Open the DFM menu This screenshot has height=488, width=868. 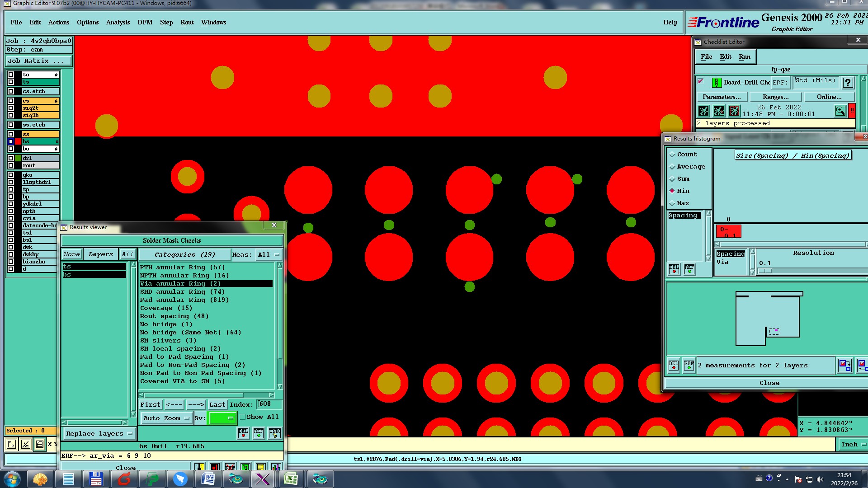click(x=145, y=22)
